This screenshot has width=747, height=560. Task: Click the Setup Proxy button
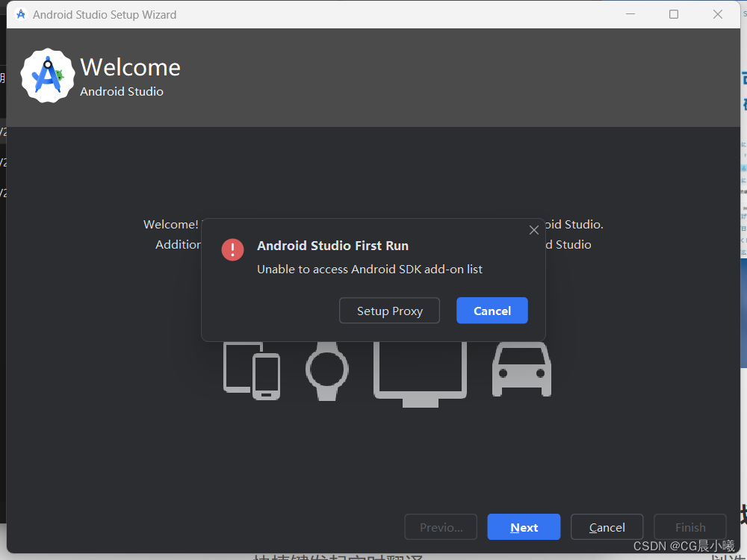pyautogui.click(x=389, y=311)
